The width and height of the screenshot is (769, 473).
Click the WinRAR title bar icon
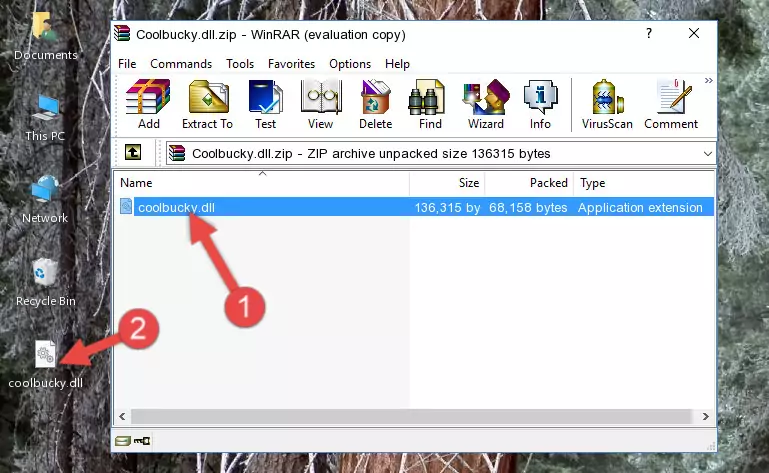coord(122,33)
